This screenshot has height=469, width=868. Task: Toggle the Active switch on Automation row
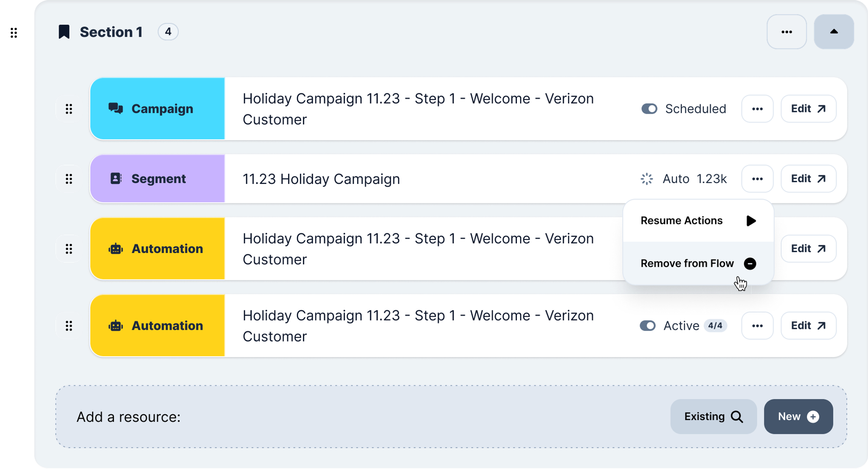[x=648, y=326]
